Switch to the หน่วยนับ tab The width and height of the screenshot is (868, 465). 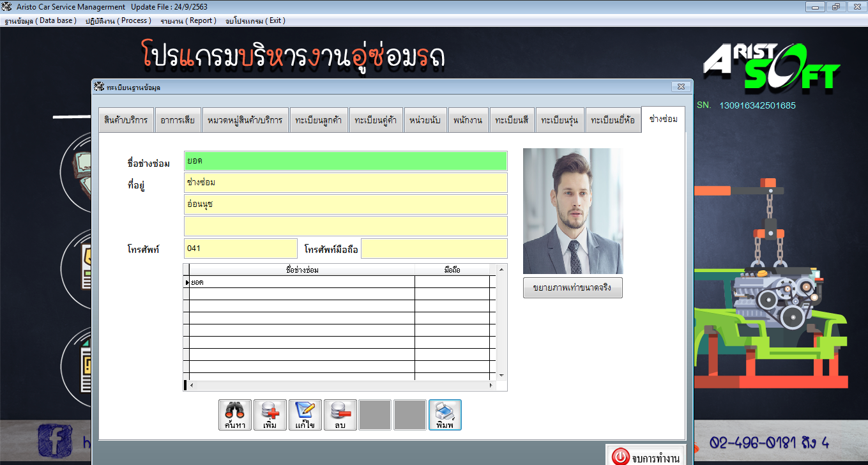coord(425,120)
